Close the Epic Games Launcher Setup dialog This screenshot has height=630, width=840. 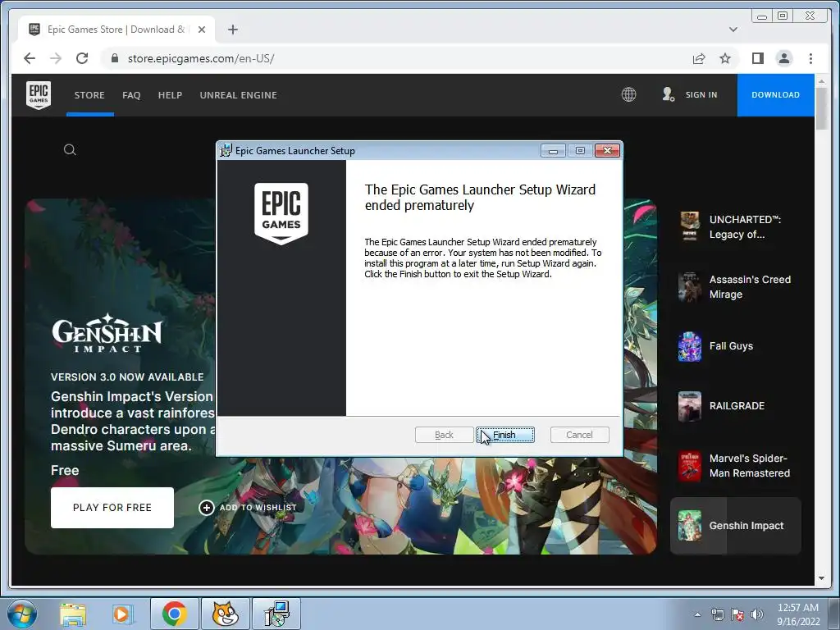[607, 151]
